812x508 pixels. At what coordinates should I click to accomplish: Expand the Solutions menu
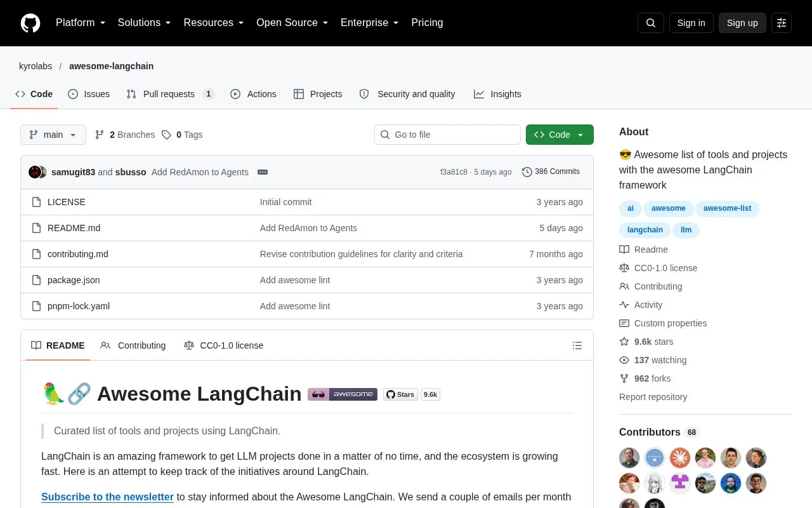tap(145, 23)
